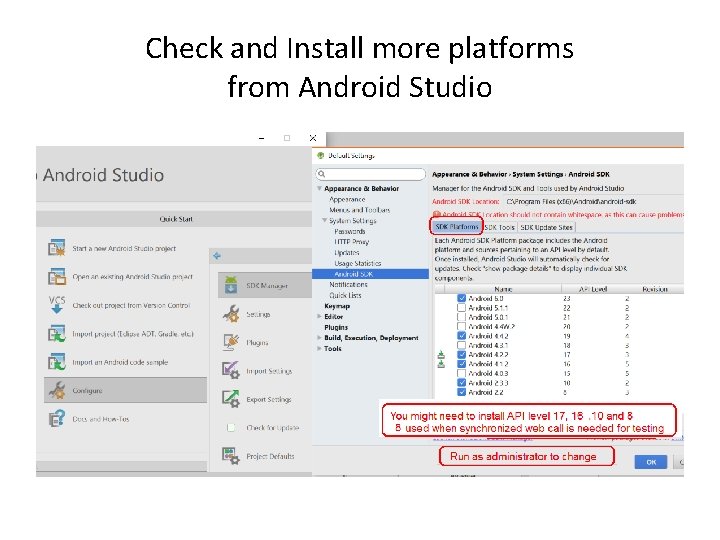Click the search magnifier icon in Default Settings
720x540 pixels.
tap(322, 174)
